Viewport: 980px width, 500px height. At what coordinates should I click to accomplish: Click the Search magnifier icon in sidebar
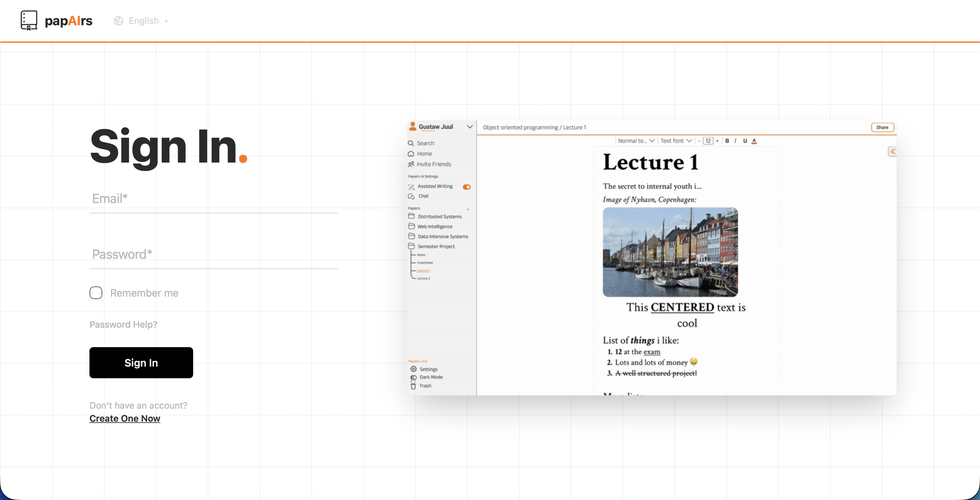411,143
